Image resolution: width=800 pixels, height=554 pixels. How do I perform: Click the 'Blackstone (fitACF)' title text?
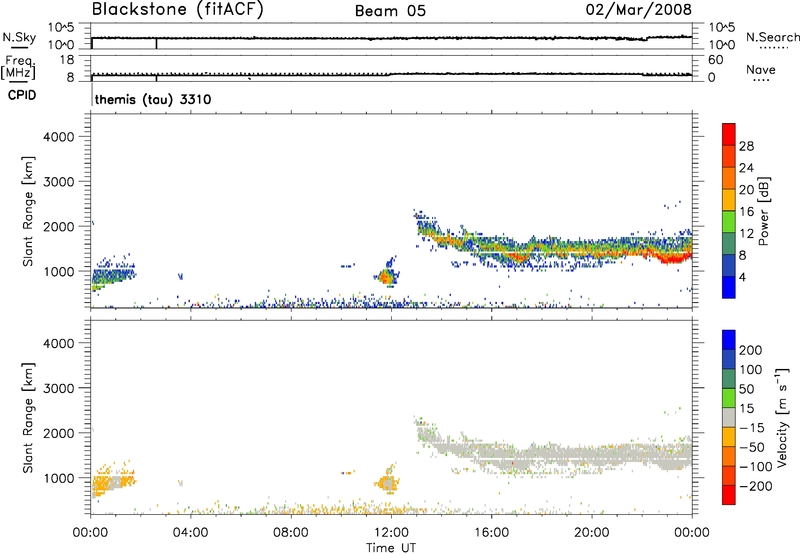click(x=178, y=10)
